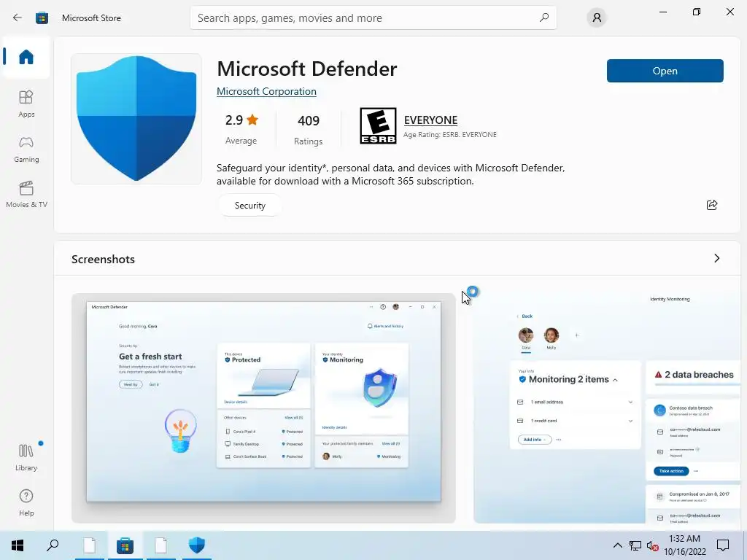747x560 pixels.
Task: Open the first blank document taskbar icon
Action: coord(90,545)
